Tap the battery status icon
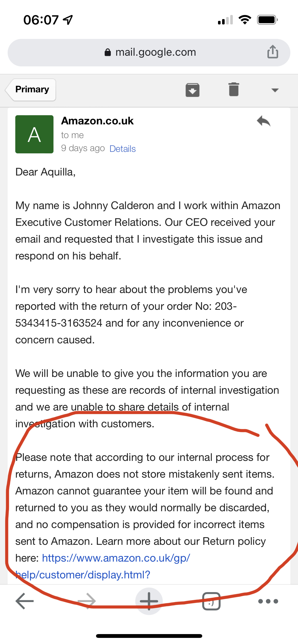The height and width of the screenshot is (644, 298). tap(267, 20)
